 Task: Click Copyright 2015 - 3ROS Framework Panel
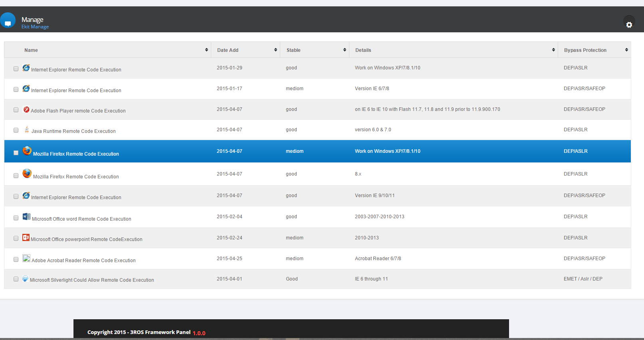[139, 332]
